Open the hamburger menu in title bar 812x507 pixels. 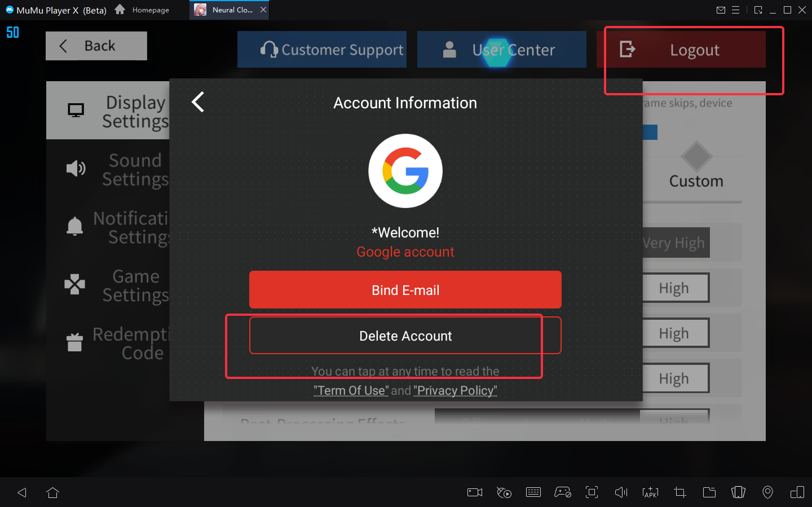click(736, 10)
